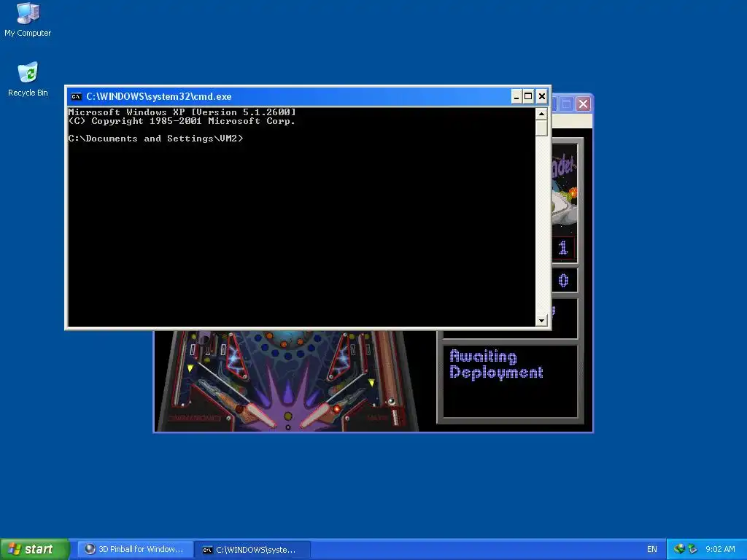Close the cmd.exe command prompt window

(542, 97)
